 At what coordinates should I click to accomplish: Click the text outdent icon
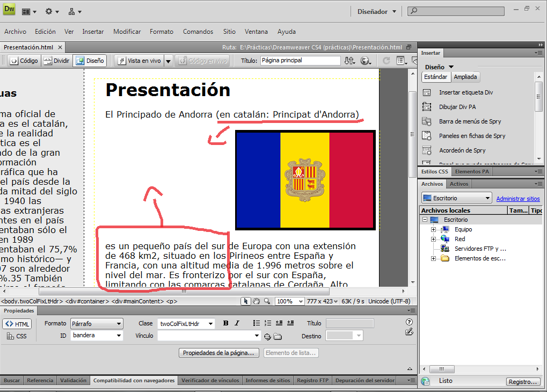(x=279, y=323)
